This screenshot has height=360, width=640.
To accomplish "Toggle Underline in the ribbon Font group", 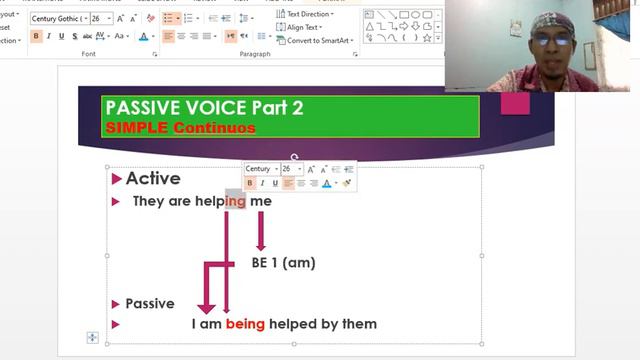I will (x=62, y=36).
